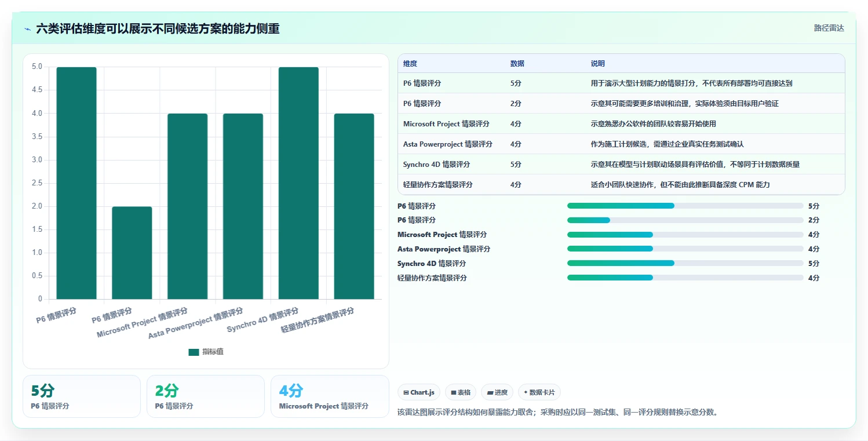
Task: Open the 5分 P6 情景评分 stat card
Action: (82, 396)
